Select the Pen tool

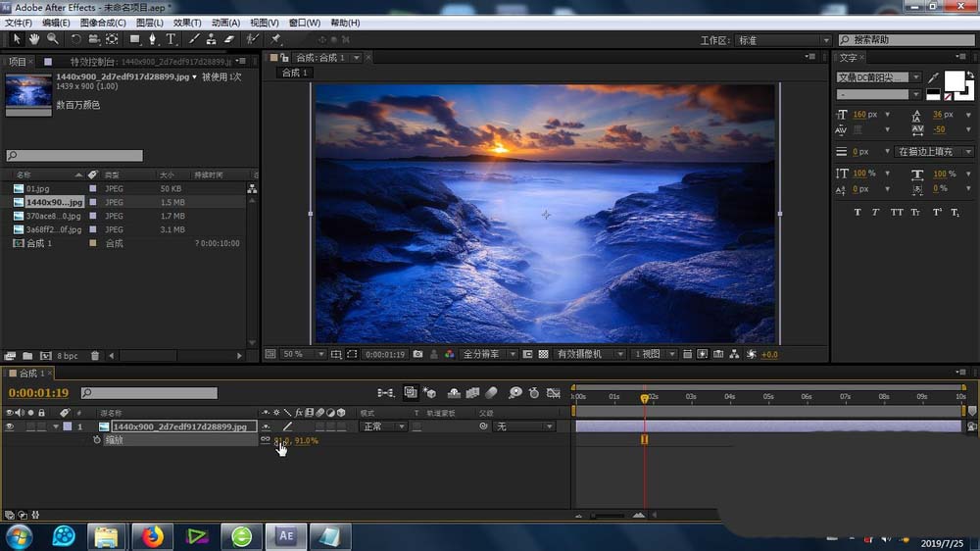pos(153,39)
